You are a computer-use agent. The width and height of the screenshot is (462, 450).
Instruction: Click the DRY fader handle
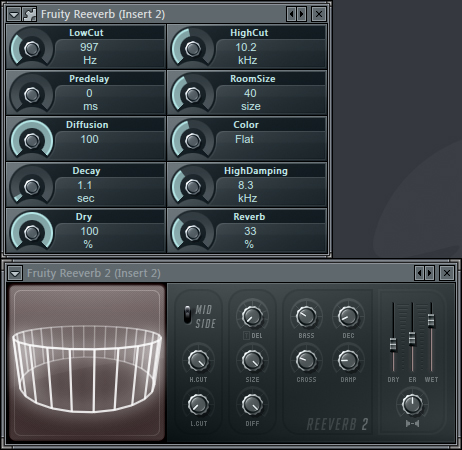[x=393, y=345]
